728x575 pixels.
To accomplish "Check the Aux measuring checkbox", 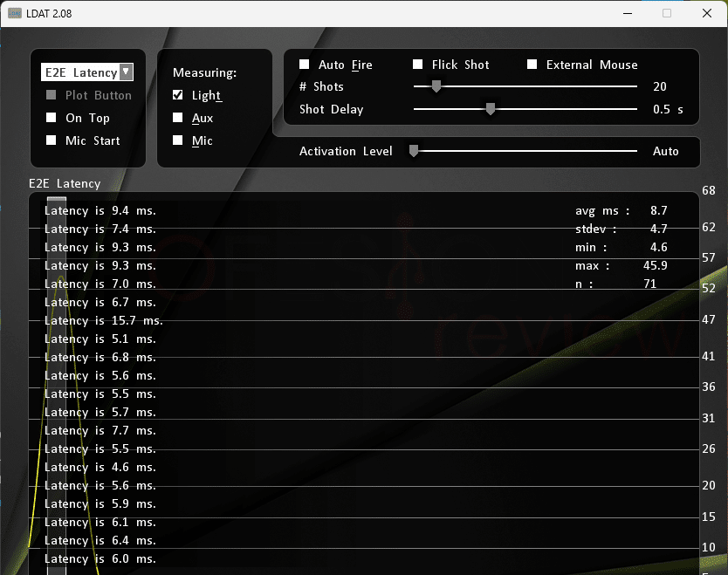I will click(x=177, y=118).
